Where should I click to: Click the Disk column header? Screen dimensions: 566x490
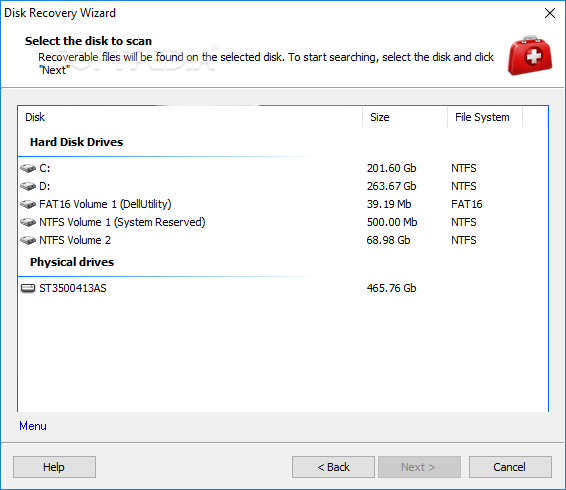[x=190, y=117]
